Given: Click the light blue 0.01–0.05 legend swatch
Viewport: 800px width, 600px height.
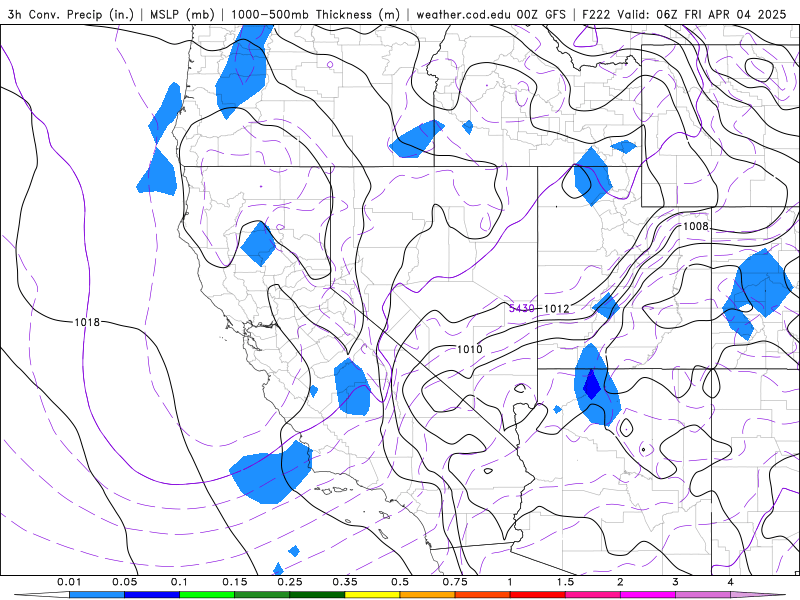Looking at the screenshot, I should (97, 595).
